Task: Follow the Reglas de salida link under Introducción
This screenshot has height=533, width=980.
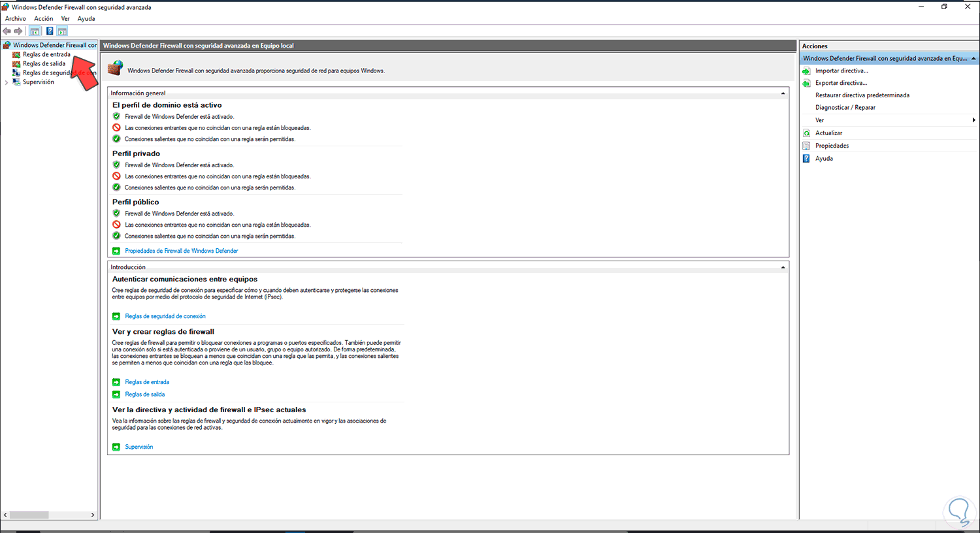Action: click(x=145, y=395)
